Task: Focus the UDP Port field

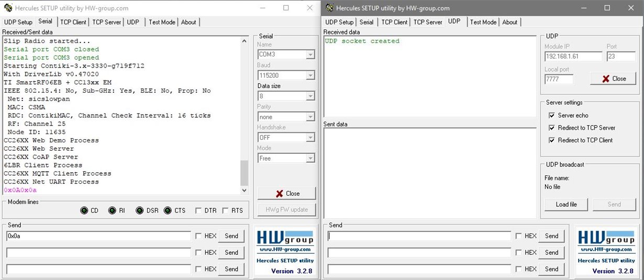Action: point(621,57)
